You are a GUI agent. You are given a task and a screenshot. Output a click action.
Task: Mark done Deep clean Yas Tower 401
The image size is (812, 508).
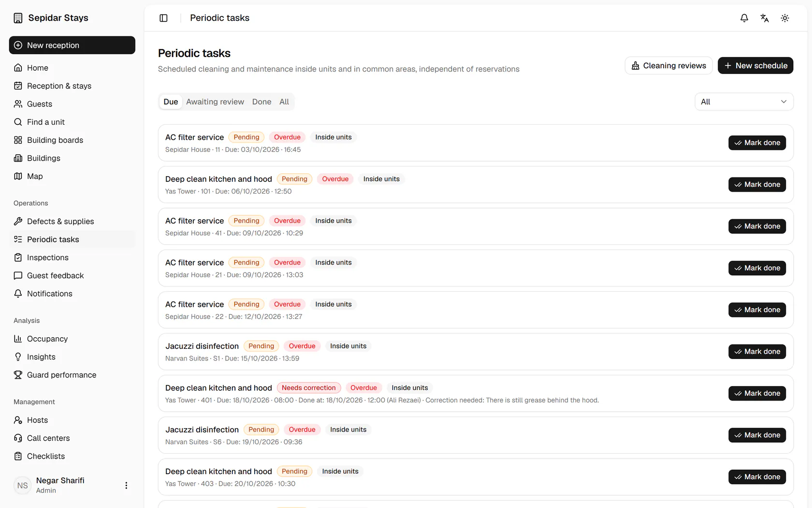tap(757, 393)
